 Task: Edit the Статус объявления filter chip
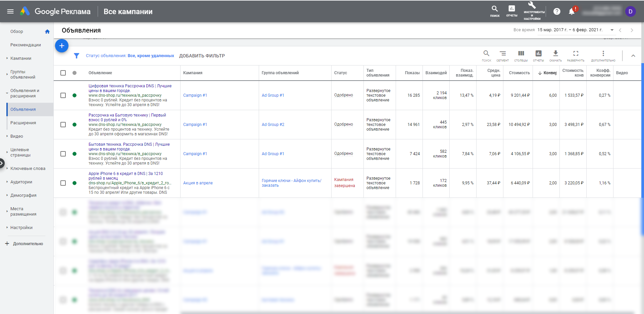(130, 56)
